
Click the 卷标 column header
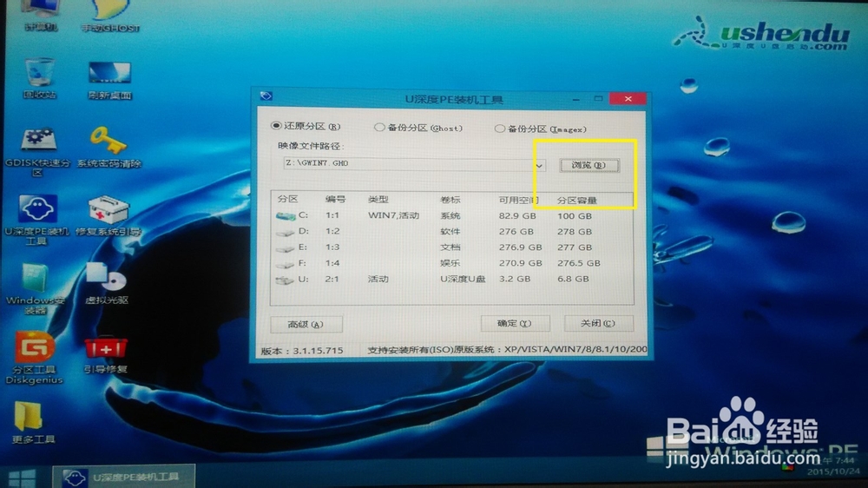(x=450, y=200)
